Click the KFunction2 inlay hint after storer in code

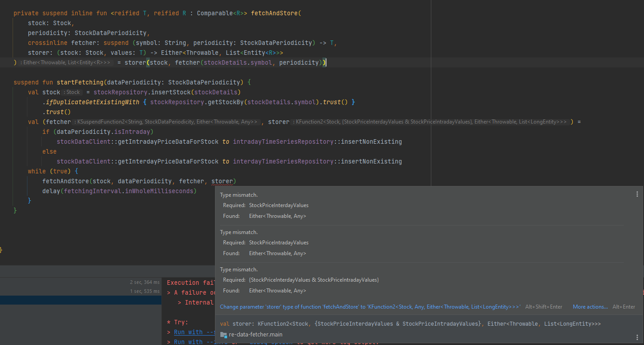(430, 122)
